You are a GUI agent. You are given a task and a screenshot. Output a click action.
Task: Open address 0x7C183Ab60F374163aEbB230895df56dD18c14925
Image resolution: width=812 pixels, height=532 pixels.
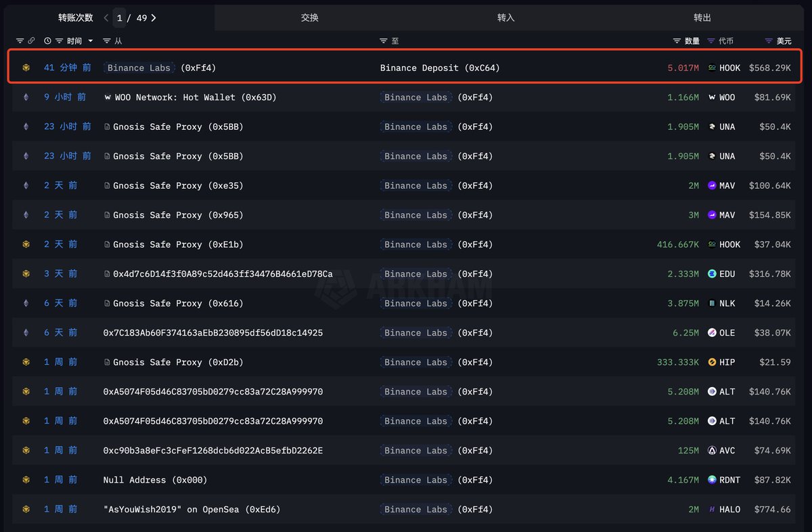(x=213, y=333)
